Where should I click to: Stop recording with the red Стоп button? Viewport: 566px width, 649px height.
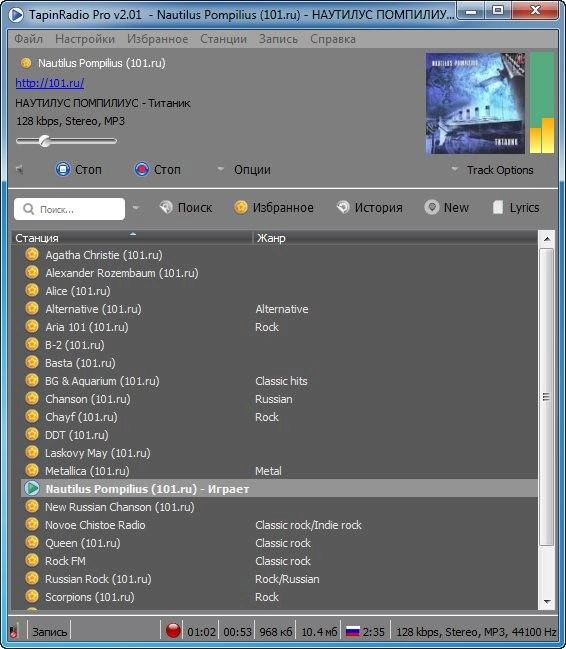pyautogui.click(x=157, y=169)
